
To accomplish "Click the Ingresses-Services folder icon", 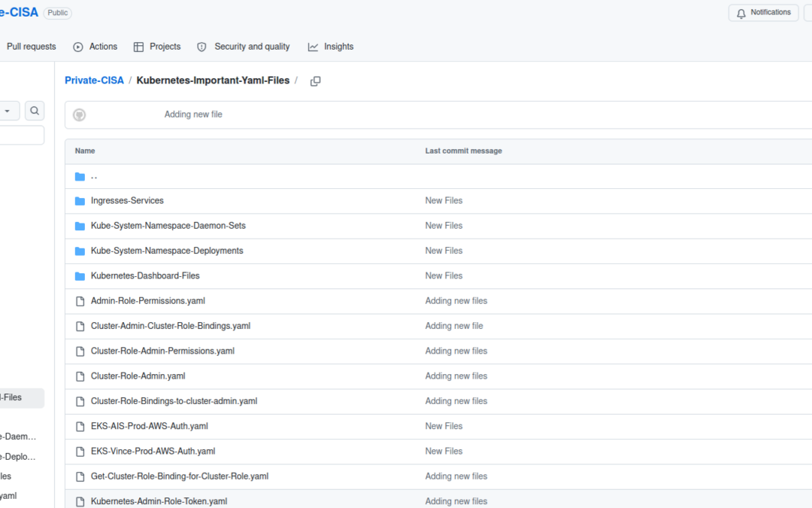I will tap(80, 201).
